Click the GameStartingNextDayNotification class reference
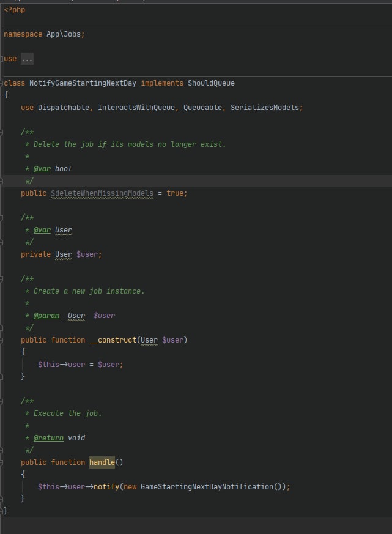Image resolution: width=392 pixels, height=534 pixels. (x=207, y=487)
